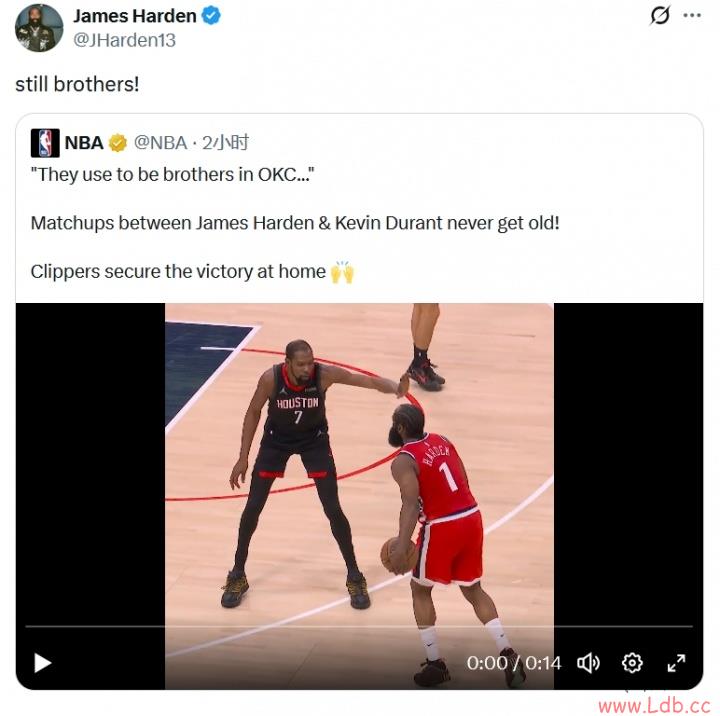Click the video progress bar
This screenshot has width=720, height=716.
pyautogui.click(x=359, y=626)
